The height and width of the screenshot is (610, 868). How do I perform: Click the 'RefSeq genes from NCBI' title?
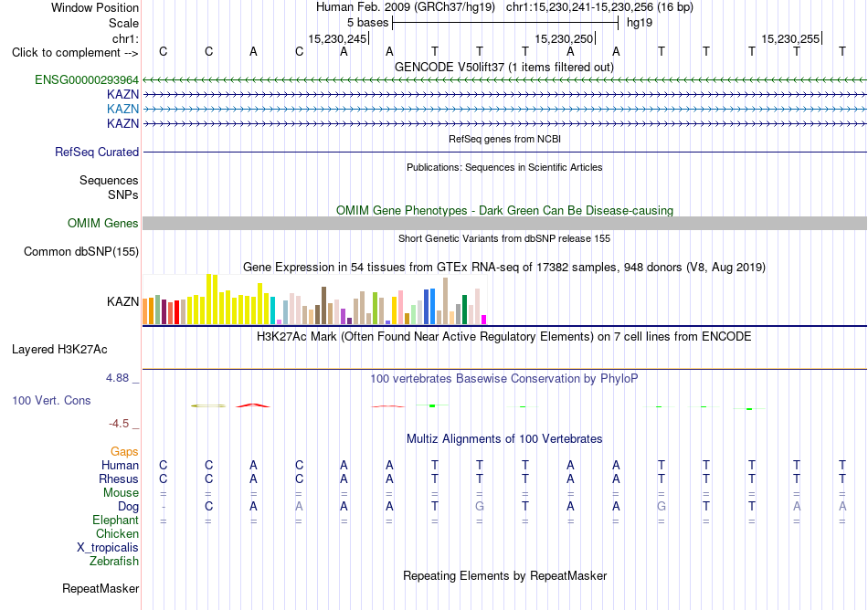(504, 140)
